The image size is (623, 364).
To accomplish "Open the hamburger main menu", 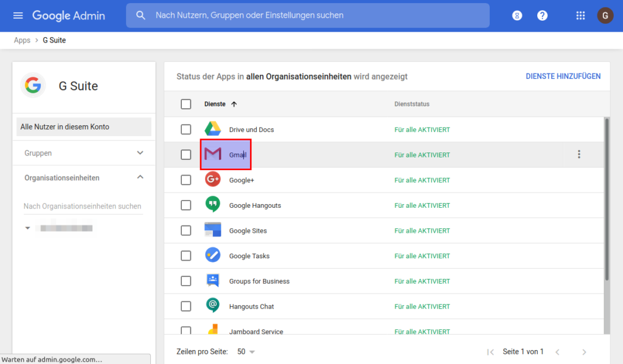I will point(18,15).
